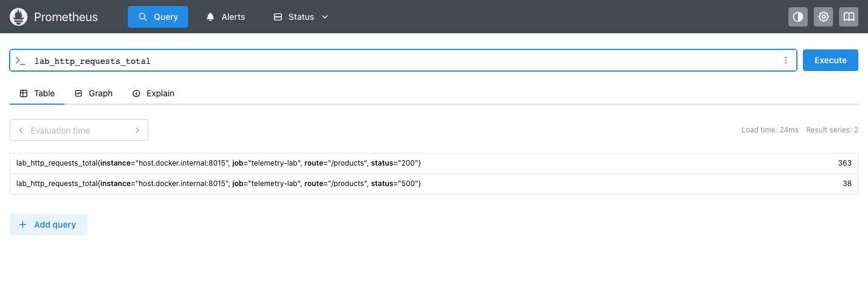Open the Prometheus home title link
Image resolution: width=868 pixels, height=283 pixels.
point(66,17)
